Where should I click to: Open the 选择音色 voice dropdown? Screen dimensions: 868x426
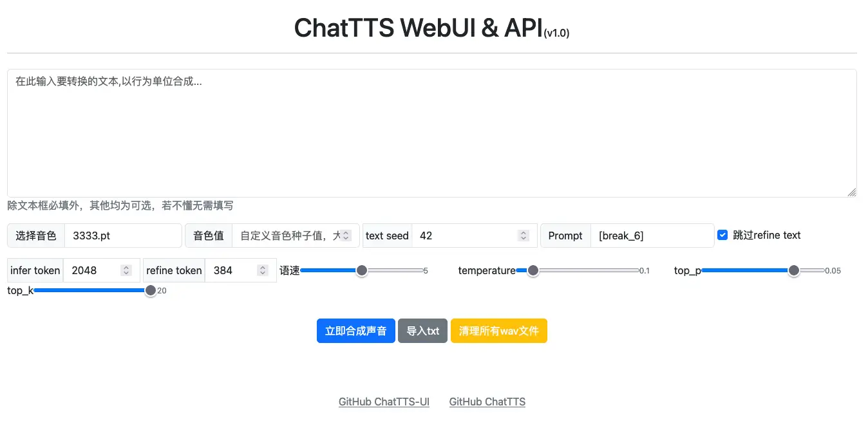coord(123,236)
